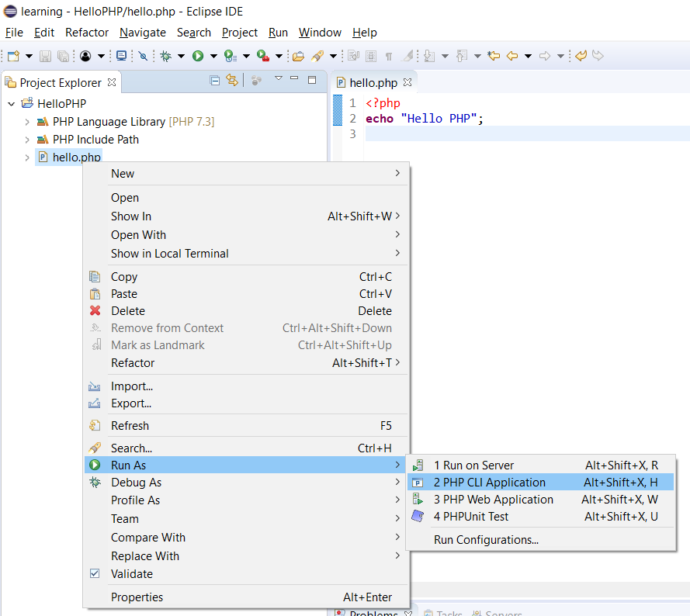The width and height of the screenshot is (690, 616).
Task: Open the Help menu
Action: (x=364, y=33)
